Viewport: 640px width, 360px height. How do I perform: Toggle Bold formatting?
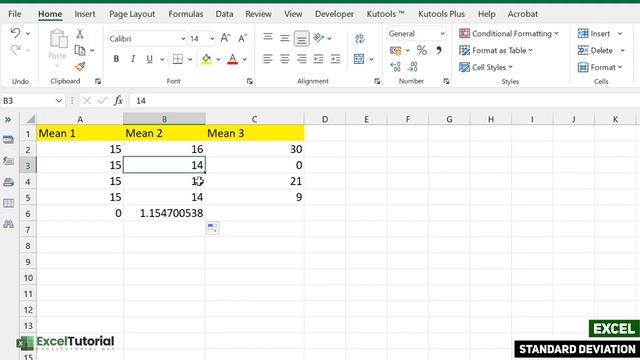(x=116, y=59)
